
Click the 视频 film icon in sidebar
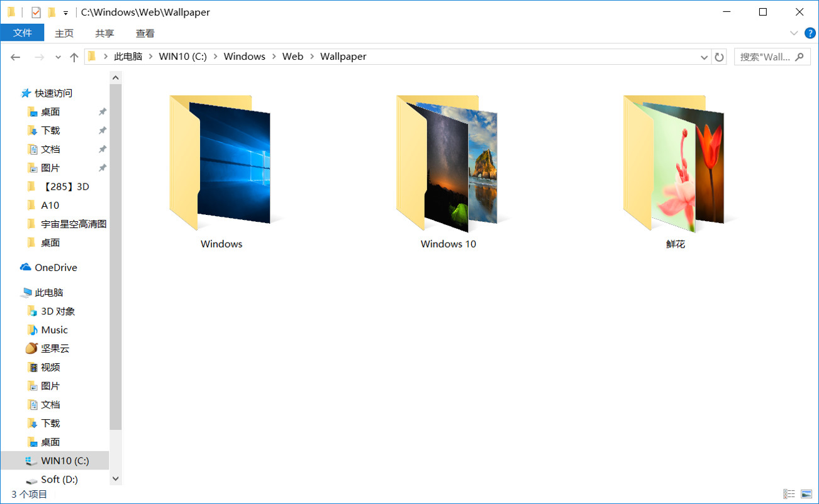pyautogui.click(x=33, y=368)
